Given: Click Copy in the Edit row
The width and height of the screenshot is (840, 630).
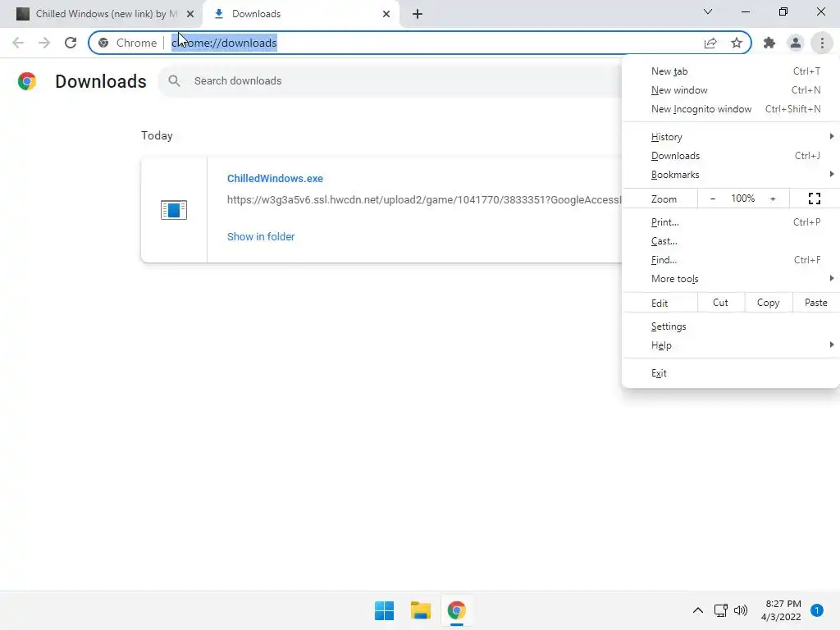Looking at the screenshot, I should 768,303.
